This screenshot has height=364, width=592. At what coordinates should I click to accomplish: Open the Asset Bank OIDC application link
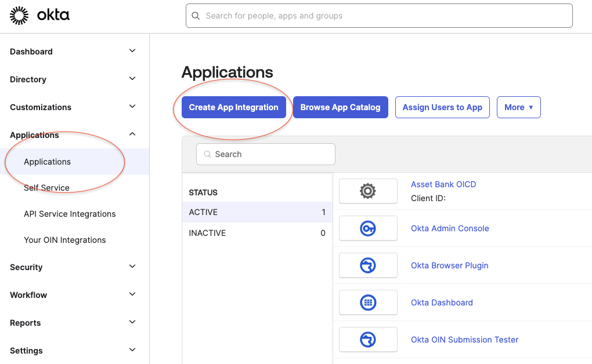pos(443,184)
